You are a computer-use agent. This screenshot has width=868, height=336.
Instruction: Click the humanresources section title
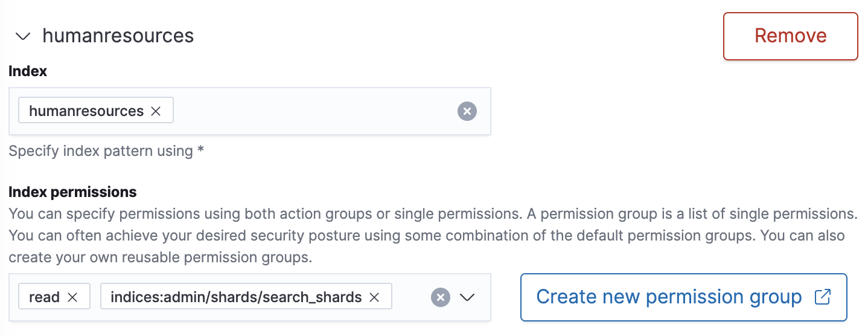click(x=118, y=36)
